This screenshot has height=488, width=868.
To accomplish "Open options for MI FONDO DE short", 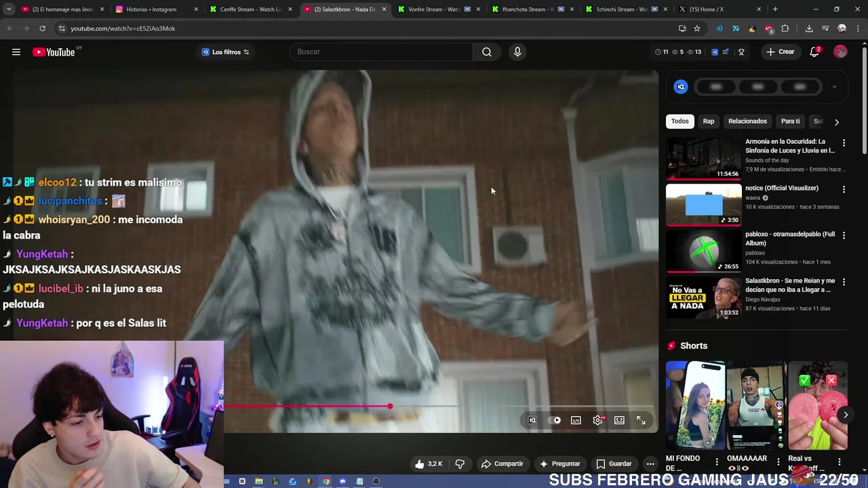I will tap(717, 462).
